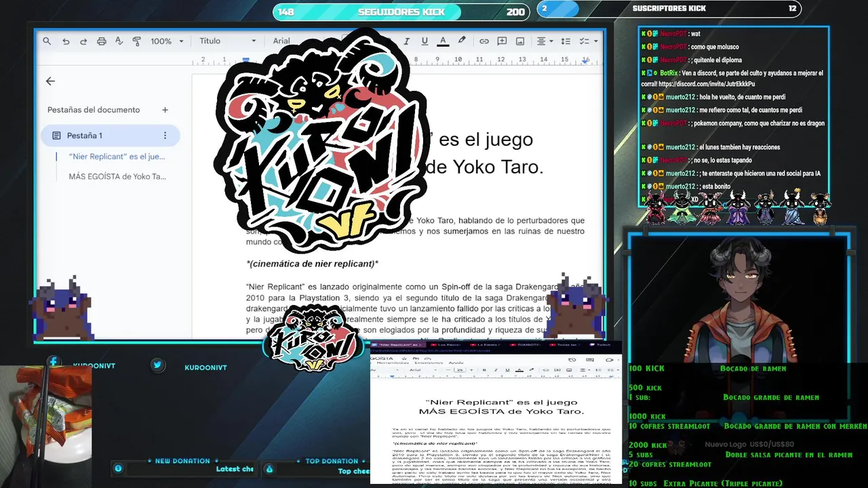This screenshot has width=868, height=488.
Task: Click the text color icon in small window
Action: 519,370
